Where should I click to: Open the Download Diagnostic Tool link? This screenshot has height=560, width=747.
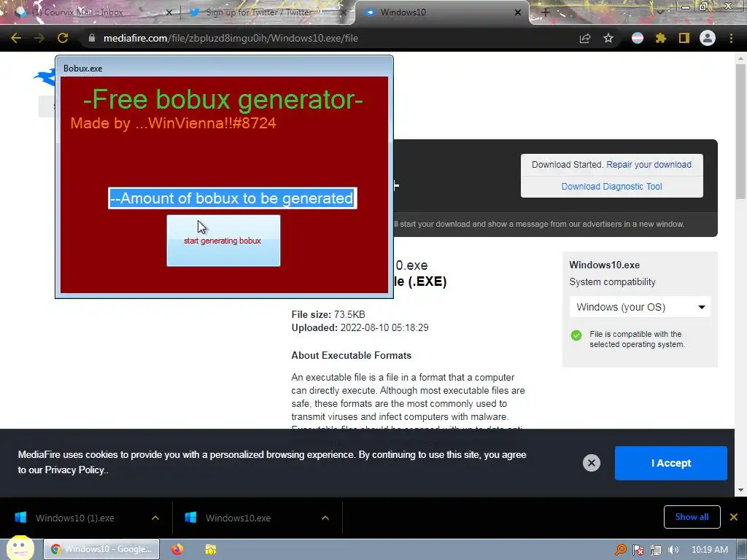[x=612, y=186]
